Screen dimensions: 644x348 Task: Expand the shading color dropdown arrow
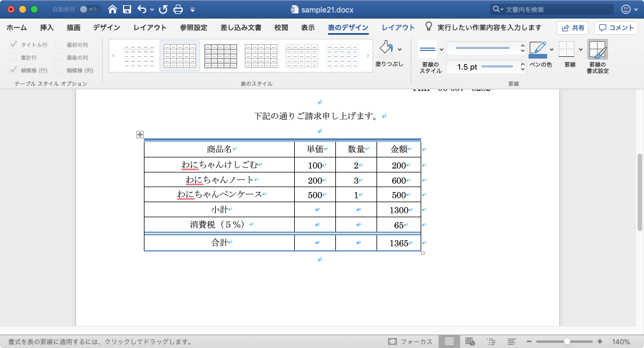[400, 49]
